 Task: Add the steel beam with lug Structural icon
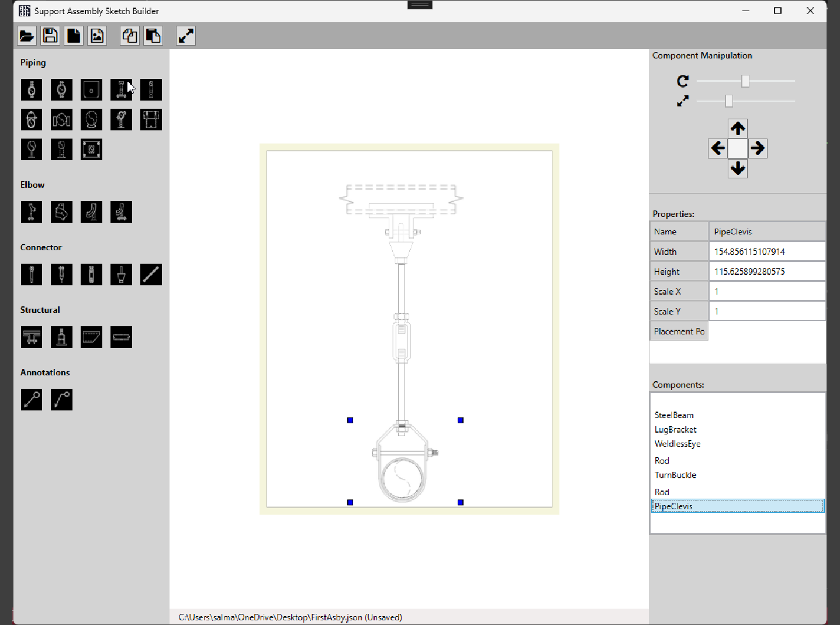pos(32,337)
